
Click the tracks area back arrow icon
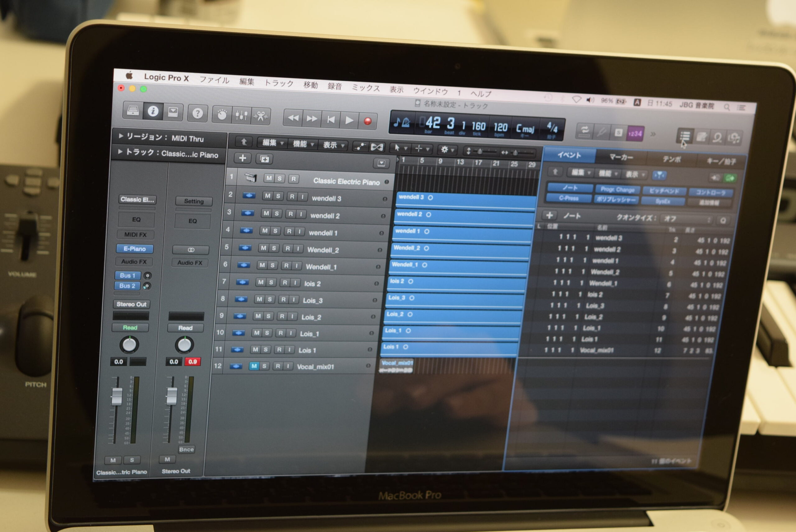point(243,141)
